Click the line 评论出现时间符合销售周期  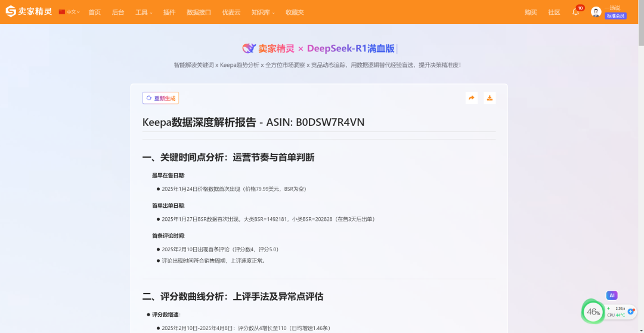click(x=213, y=261)
